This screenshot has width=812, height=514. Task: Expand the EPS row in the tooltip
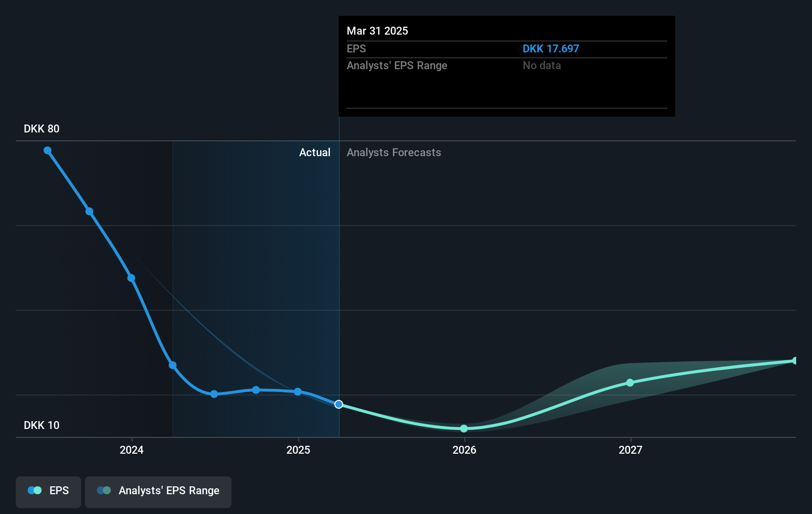pos(356,48)
